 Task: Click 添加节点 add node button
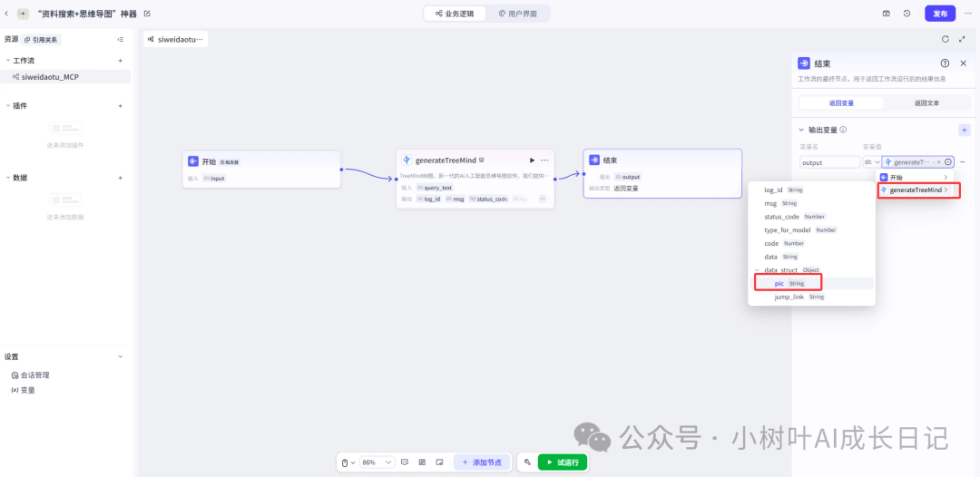(x=482, y=462)
